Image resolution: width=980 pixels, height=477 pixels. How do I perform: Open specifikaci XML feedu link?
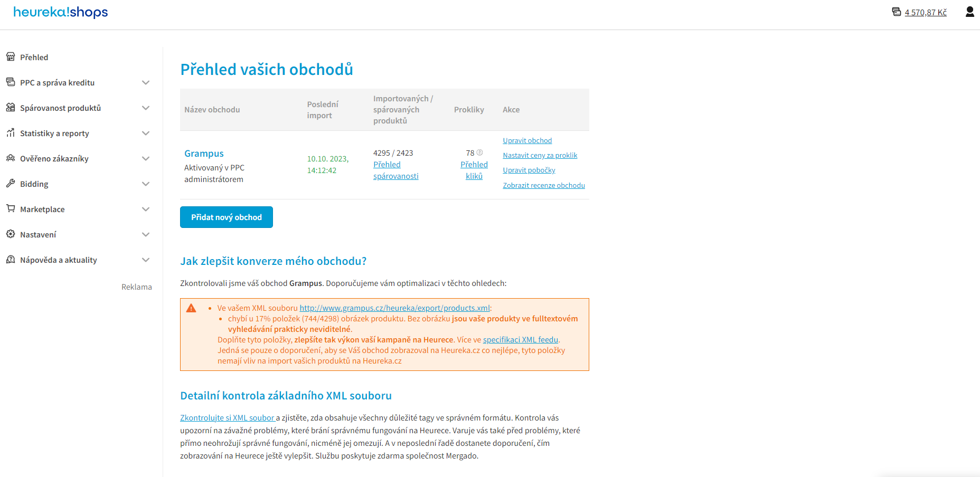pyautogui.click(x=521, y=340)
